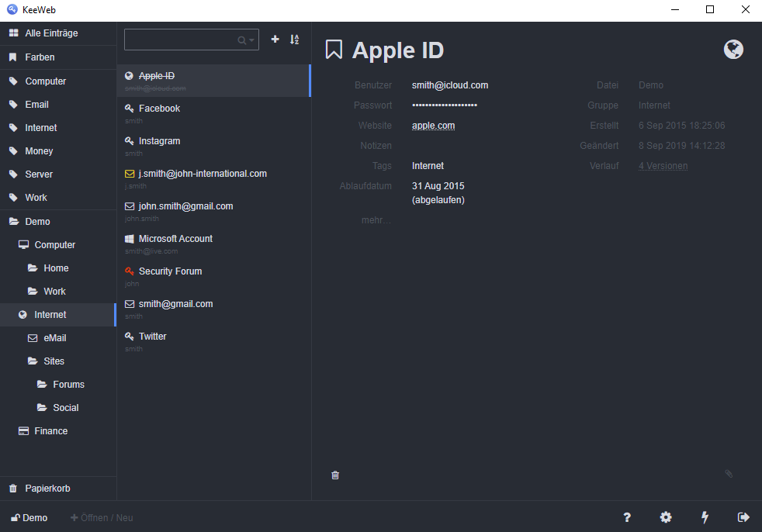Click inside the search input field
The image size is (762, 532).
(180, 40)
